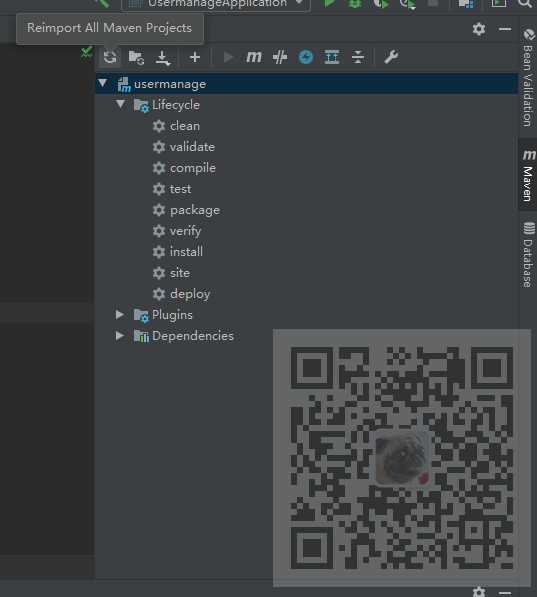537x597 pixels.
Task: Click Reimport All Maven Projects icon
Action: pos(110,57)
